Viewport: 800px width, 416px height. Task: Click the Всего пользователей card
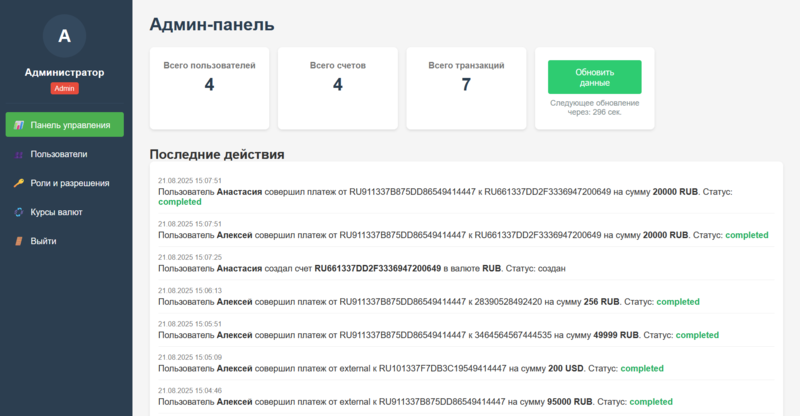click(x=209, y=88)
